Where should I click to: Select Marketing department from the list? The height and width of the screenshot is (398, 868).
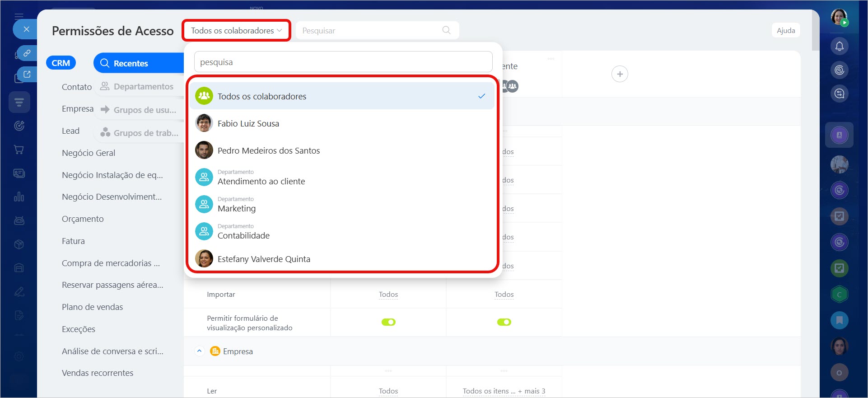click(237, 208)
